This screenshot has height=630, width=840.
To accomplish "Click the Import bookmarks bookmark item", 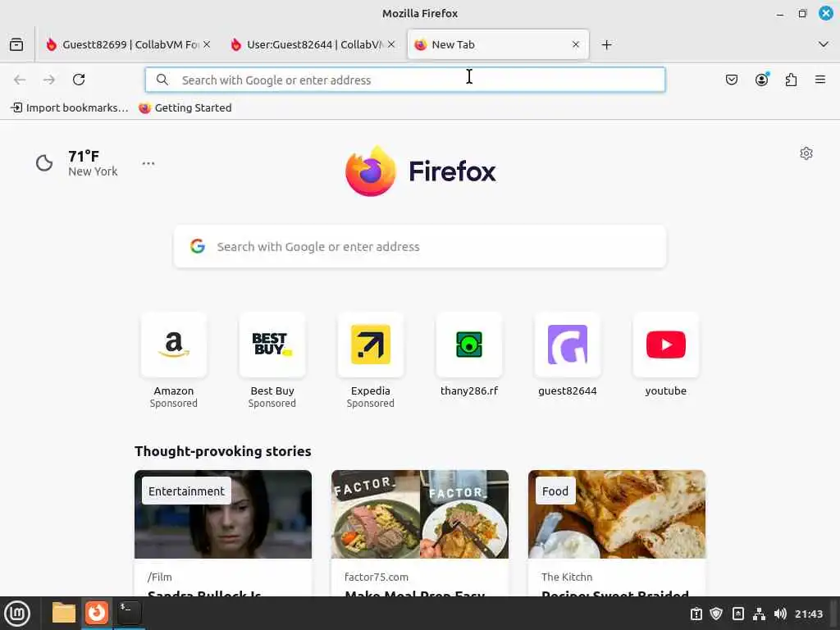I will (x=70, y=107).
